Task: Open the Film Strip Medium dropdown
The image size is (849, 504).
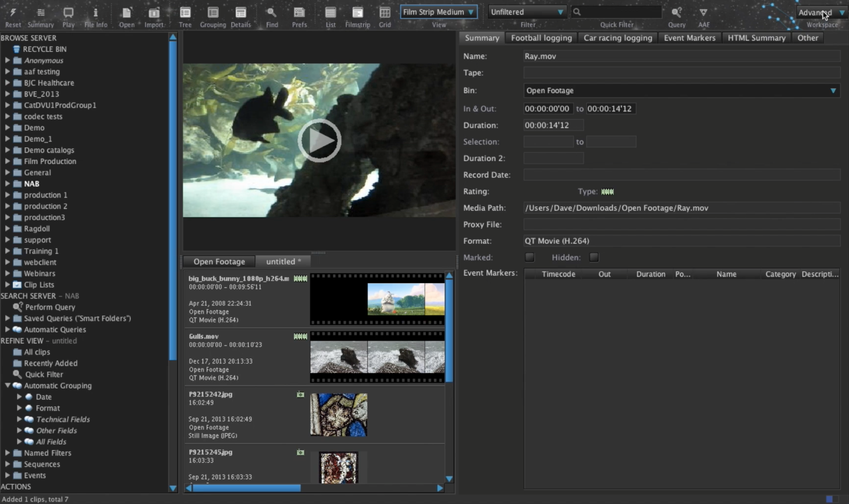Action: point(438,12)
